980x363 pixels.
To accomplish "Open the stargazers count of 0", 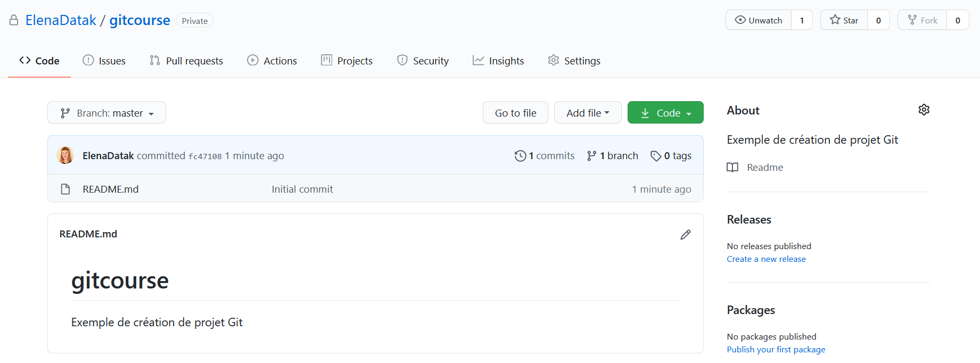I will point(878,20).
